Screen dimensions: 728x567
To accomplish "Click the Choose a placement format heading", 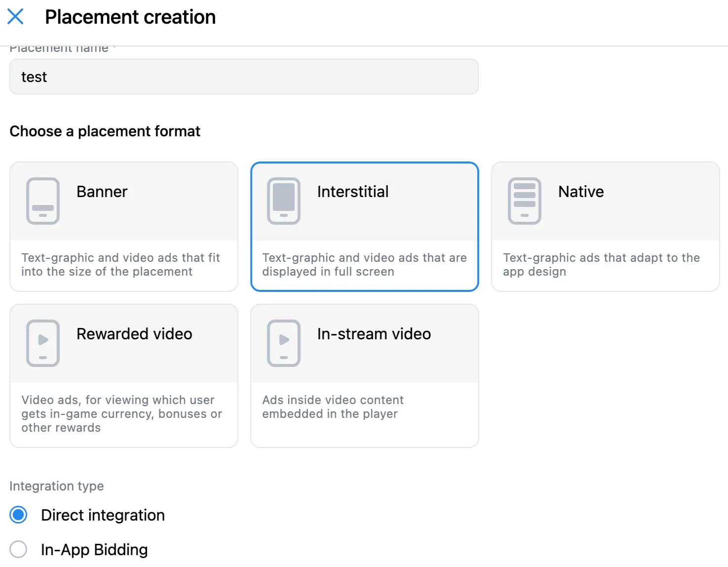I will pos(105,131).
